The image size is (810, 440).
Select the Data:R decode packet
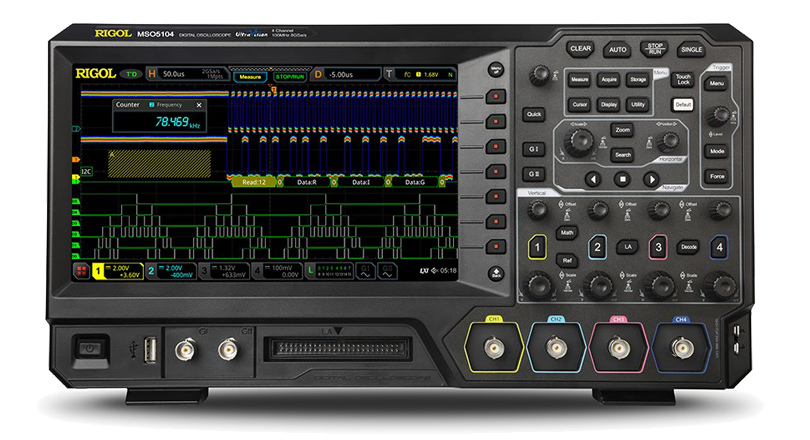[x=307, y=182]
